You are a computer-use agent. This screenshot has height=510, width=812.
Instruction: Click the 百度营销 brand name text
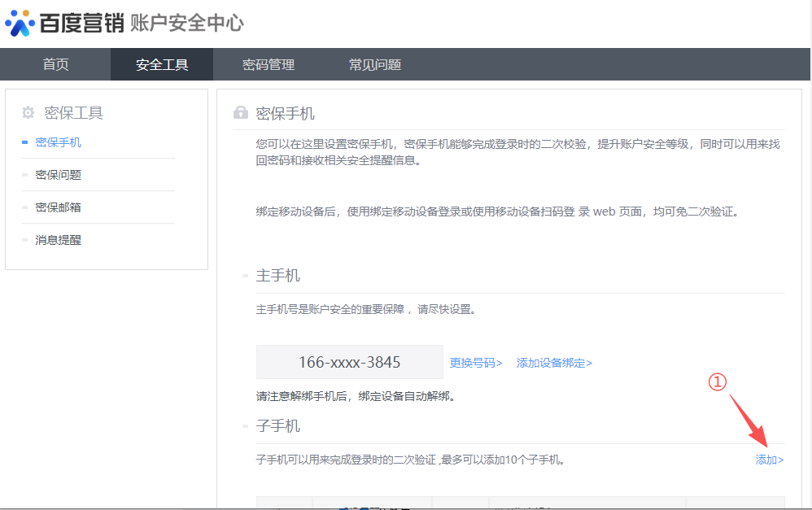[x=81, y=23]
